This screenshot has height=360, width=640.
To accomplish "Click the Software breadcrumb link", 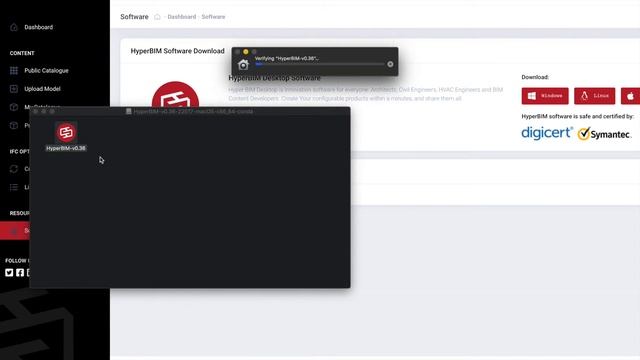I will click(x=213, y=17).
